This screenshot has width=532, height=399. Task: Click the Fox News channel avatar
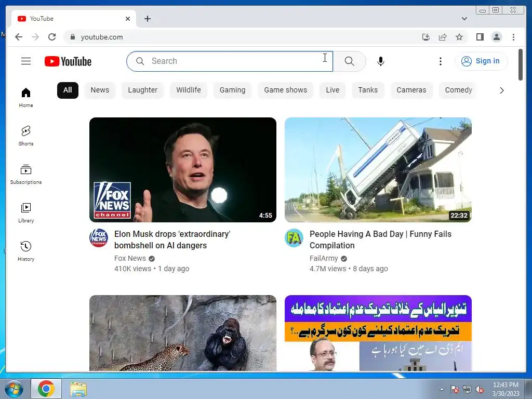click(99, 238)
